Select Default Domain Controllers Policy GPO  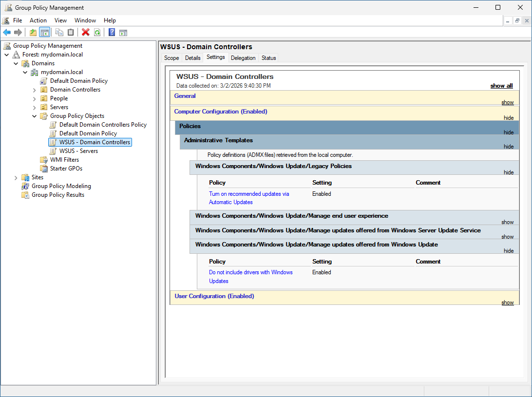click(103, 125)
